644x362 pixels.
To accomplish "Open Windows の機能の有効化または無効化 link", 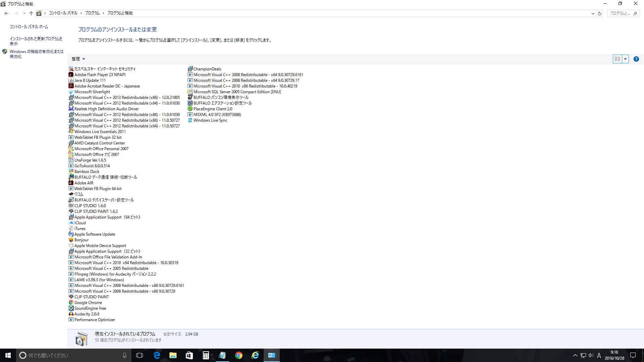I will coord(36,54).
